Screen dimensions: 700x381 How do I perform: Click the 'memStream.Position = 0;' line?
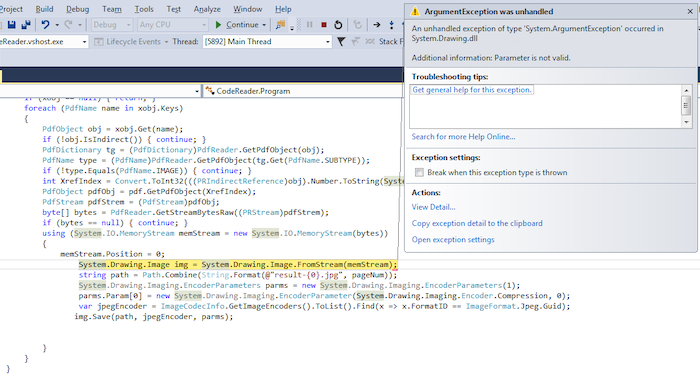pos(112,254)
